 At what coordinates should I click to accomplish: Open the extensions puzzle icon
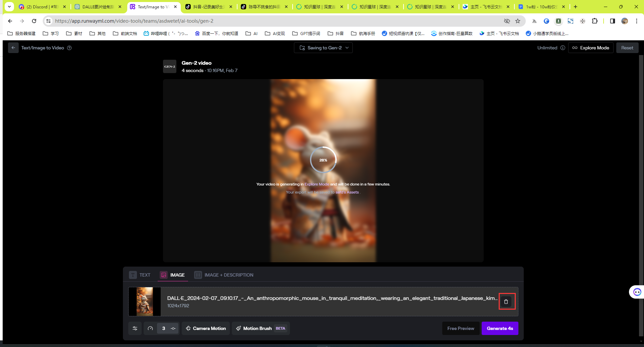tap(595, 21)
